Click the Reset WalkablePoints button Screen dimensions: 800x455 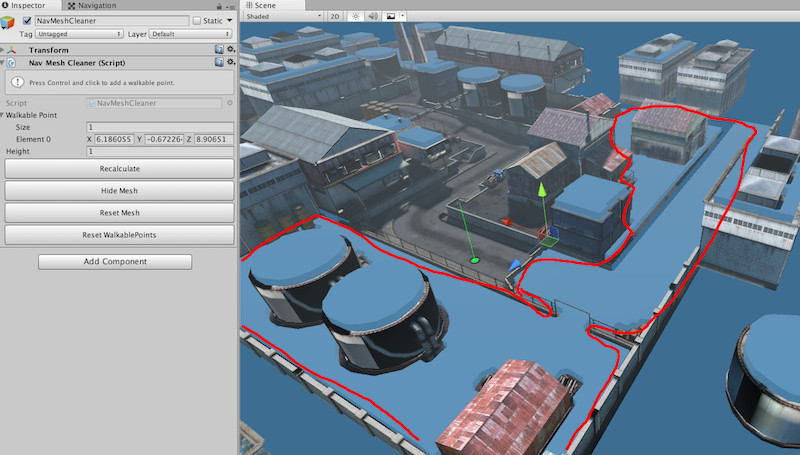pos(119,235)
